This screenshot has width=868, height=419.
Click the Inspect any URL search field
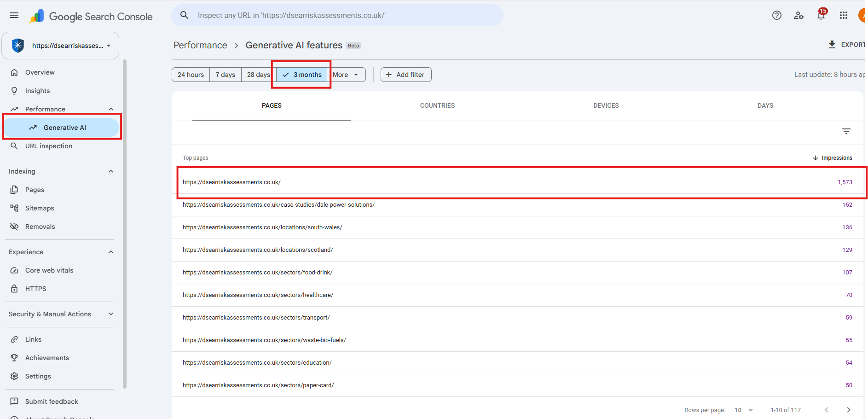click(337, 15)
